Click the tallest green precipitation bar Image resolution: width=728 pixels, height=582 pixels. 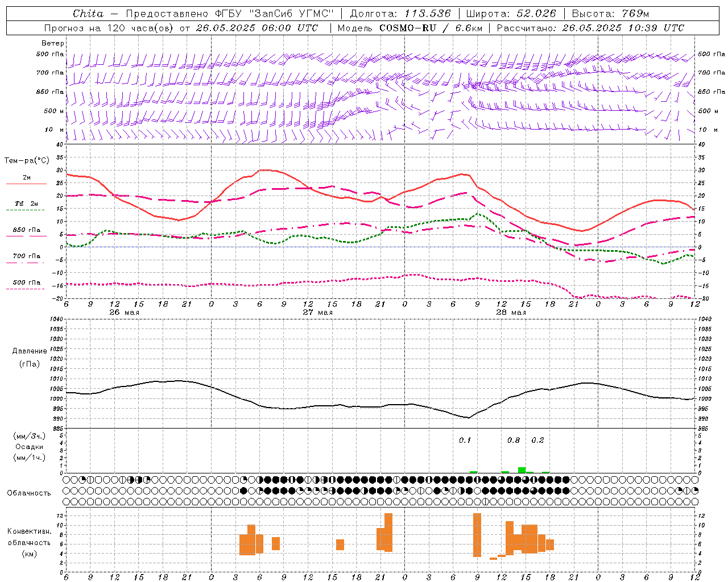point(522,469)
